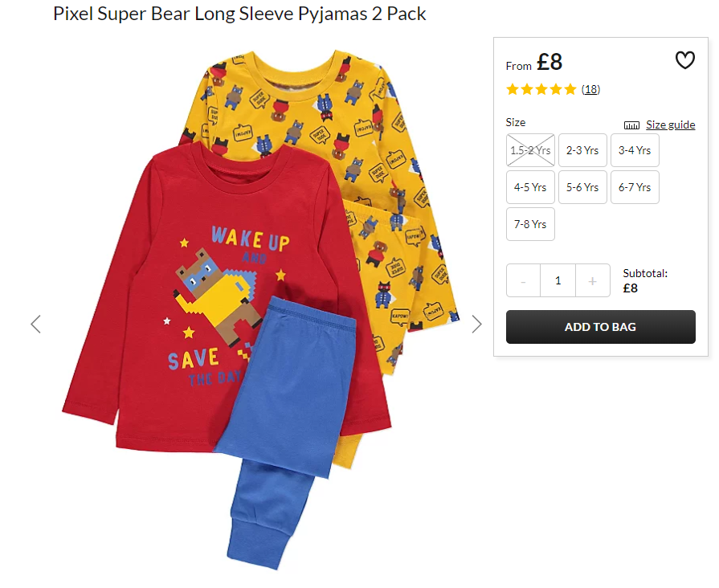Click the quantity input field

click(x=558, y=280)
